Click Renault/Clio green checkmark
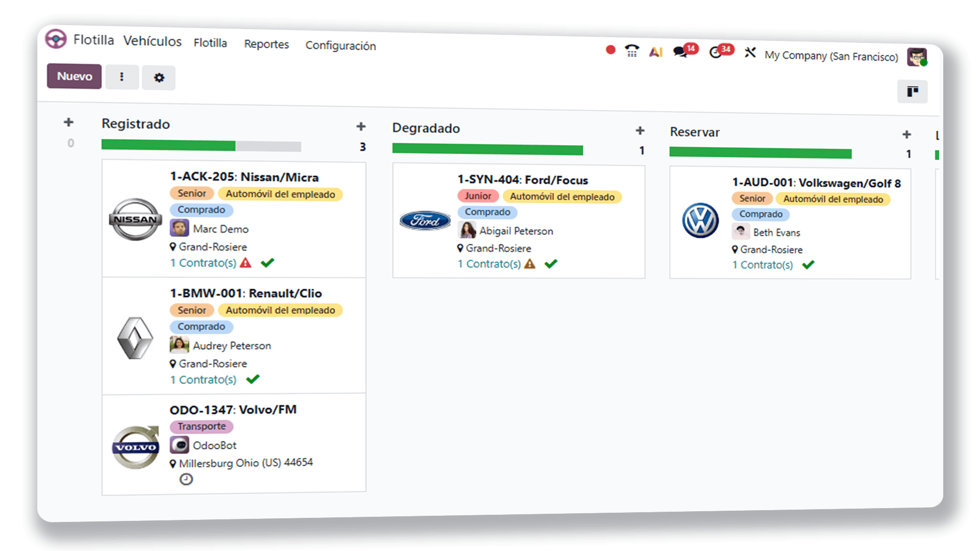The width and height of the screenshot is (980, 551). point(253,379)
